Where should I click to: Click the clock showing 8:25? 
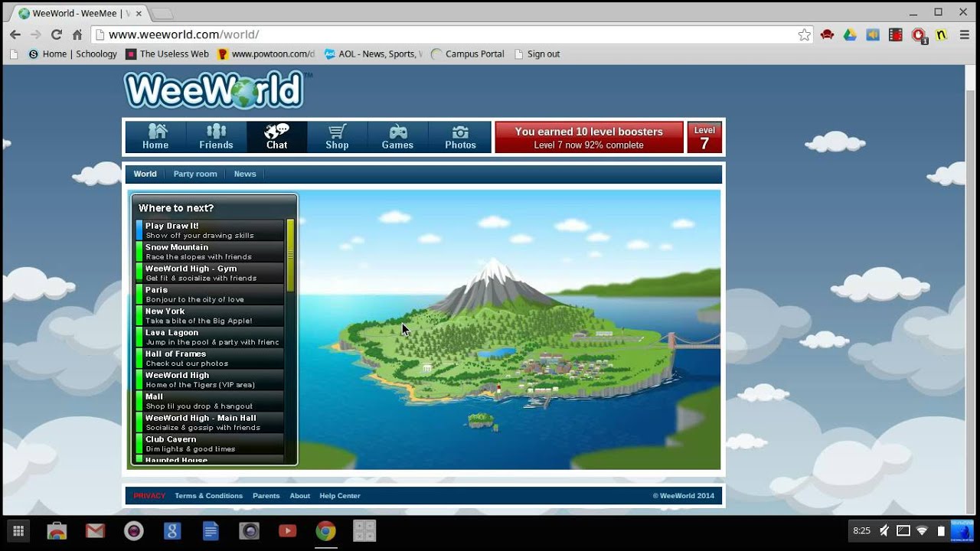coord(861,530)
